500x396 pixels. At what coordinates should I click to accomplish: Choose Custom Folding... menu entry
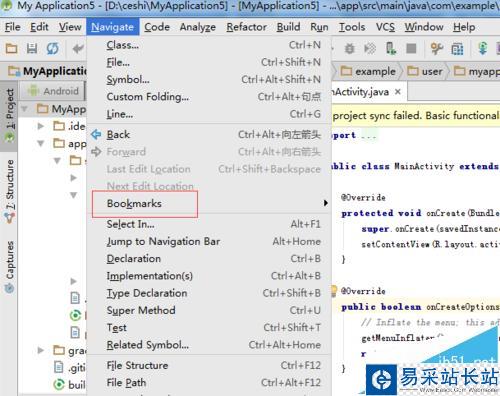coord(209,97)
